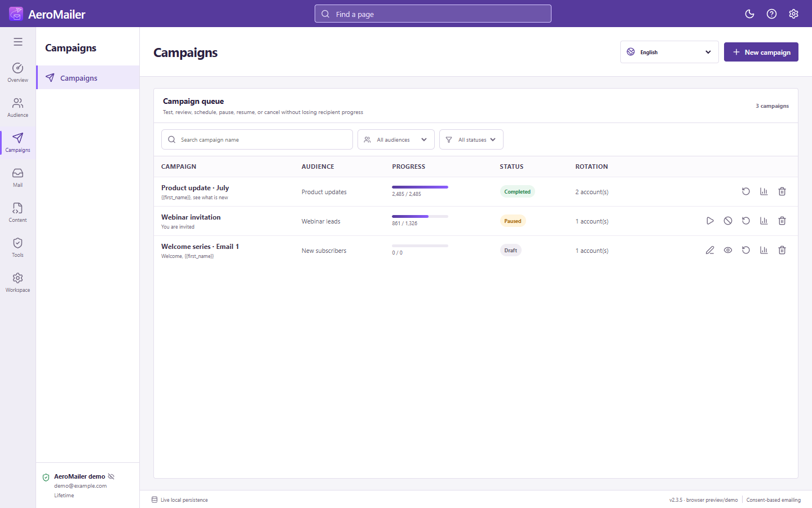812x508 pixels.
Task: Open the English language dropdown
Action: pos(669,52)
